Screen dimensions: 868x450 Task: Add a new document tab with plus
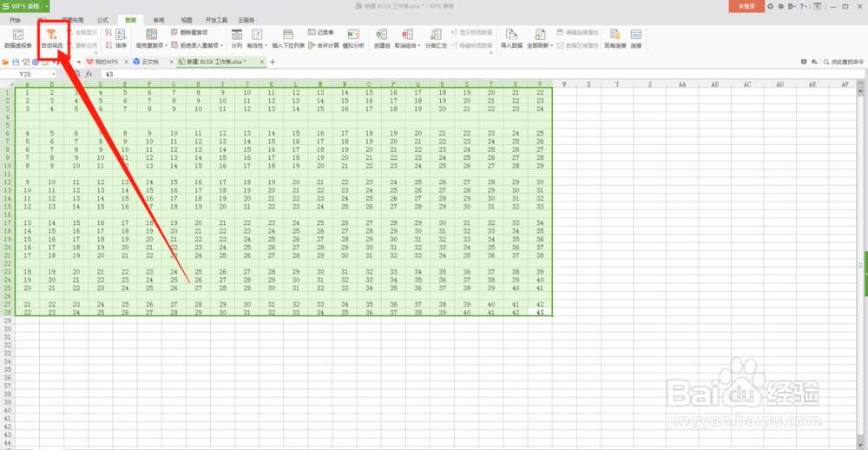coord(273,62)
